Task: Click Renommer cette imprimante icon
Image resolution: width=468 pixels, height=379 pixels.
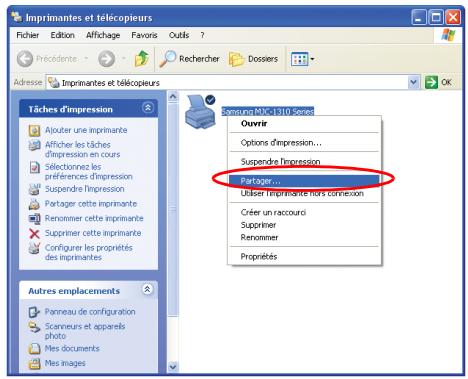Action: [34, 219]
